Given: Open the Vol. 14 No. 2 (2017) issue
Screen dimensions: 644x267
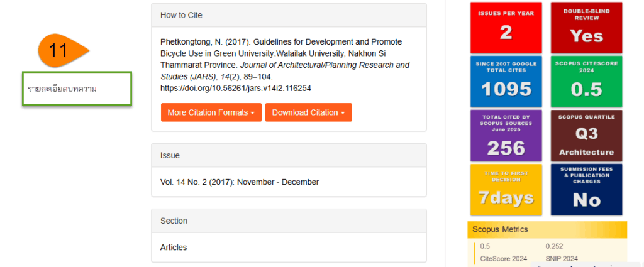Looking at the screenshot, I should 240,182.
